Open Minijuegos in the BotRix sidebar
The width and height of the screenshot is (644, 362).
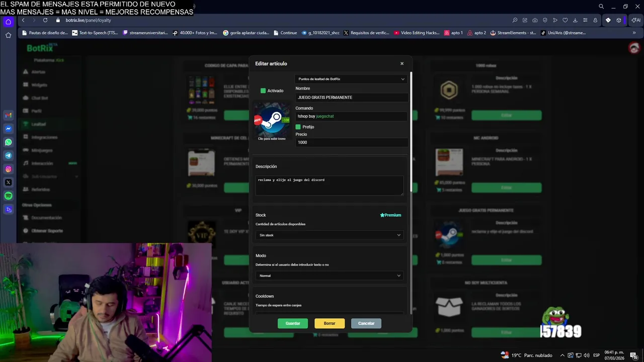(x=42, y=150)
